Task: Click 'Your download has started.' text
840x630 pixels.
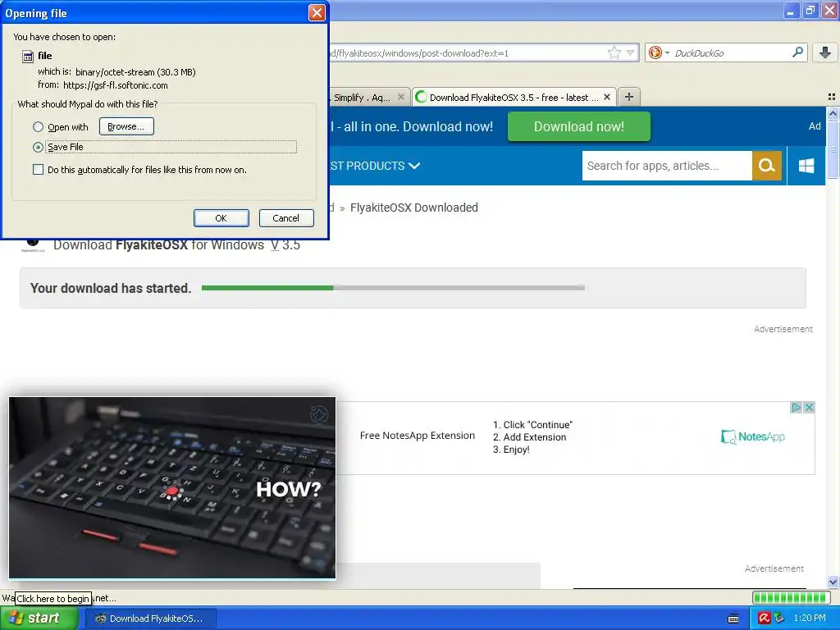Action: coord(111,288)
